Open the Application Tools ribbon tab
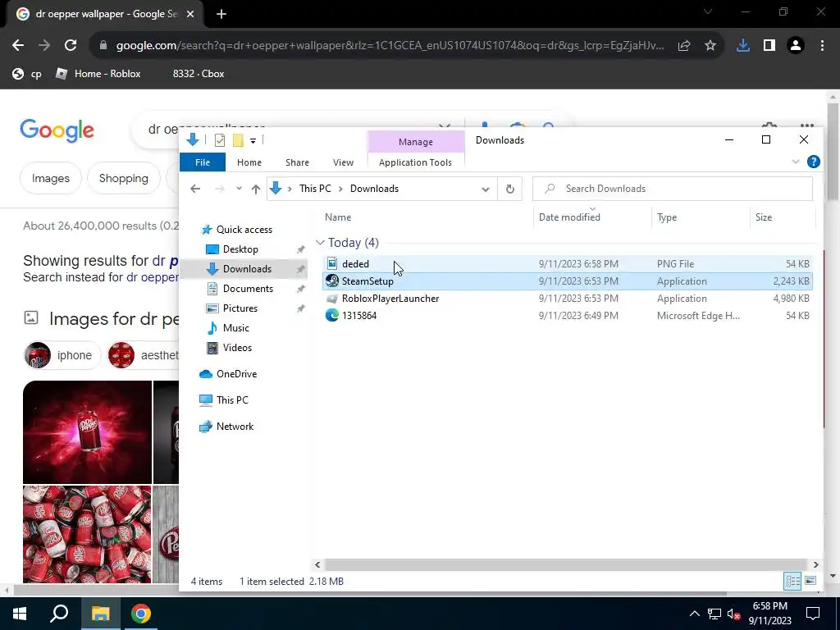The width and height of the screenshot is (840, 630). coord(415,162)
